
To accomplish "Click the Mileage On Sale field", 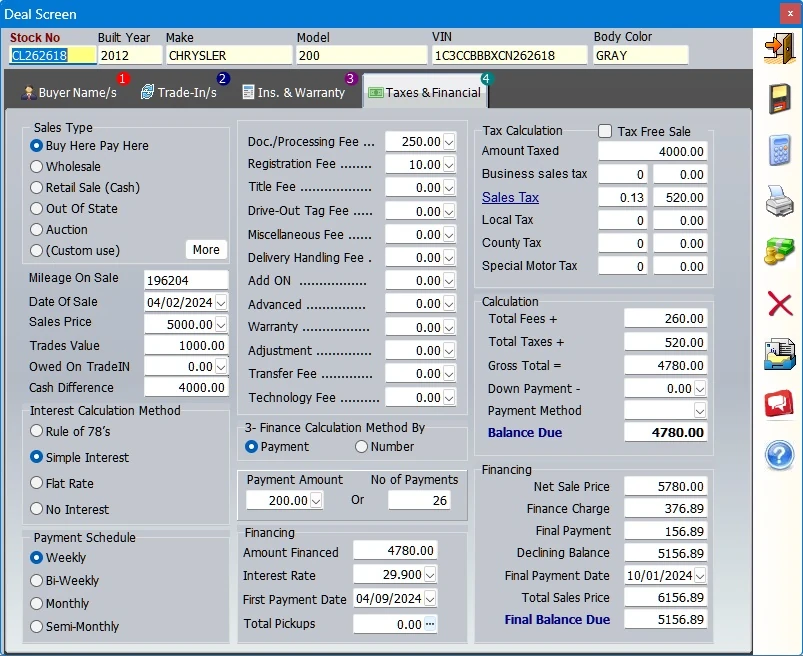I will pyautogui.click(x=185, y=280).
